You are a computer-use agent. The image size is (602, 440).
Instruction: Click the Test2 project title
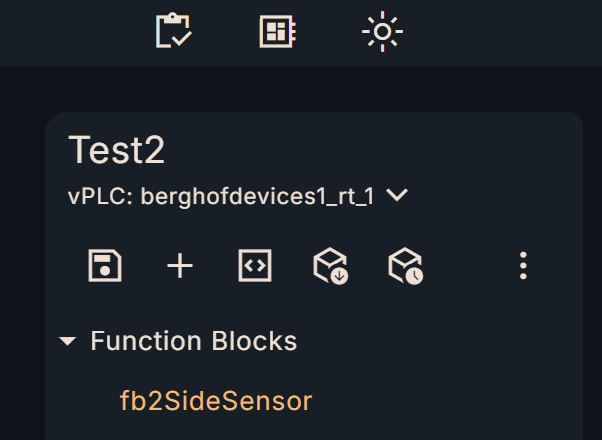point(117,151)
